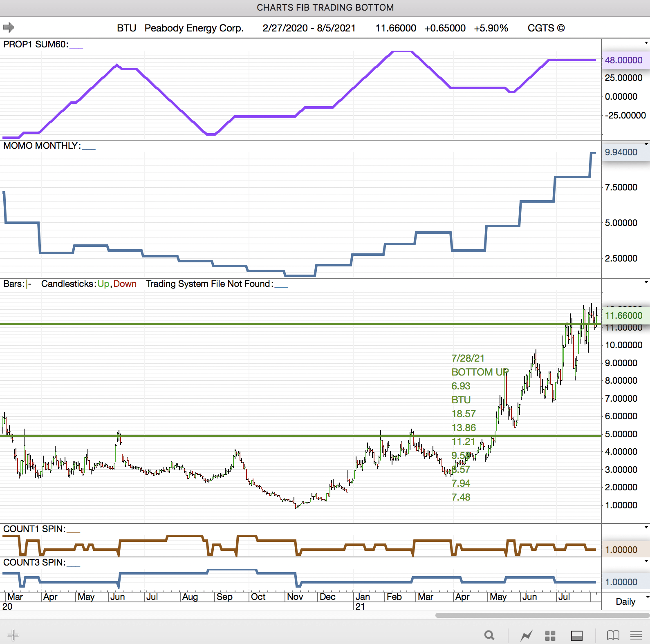Screen dimensions: 650x644
Task: Click the Sep month on time axis
Action: (224, 597)
